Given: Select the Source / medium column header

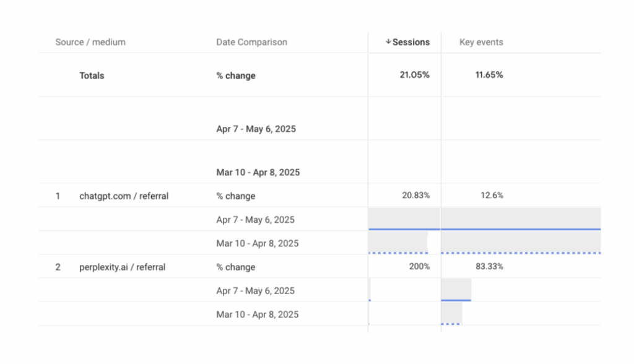Looking at the screenshot, I should (90, 42).
